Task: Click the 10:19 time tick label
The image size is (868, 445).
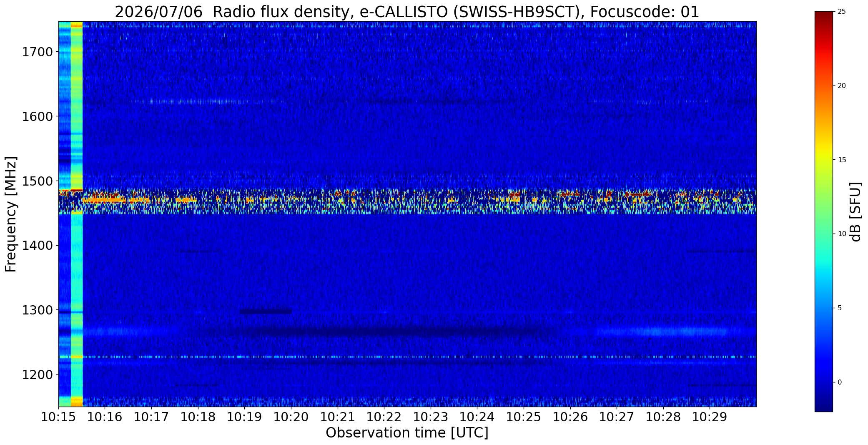Action: [x=245, y=417]
